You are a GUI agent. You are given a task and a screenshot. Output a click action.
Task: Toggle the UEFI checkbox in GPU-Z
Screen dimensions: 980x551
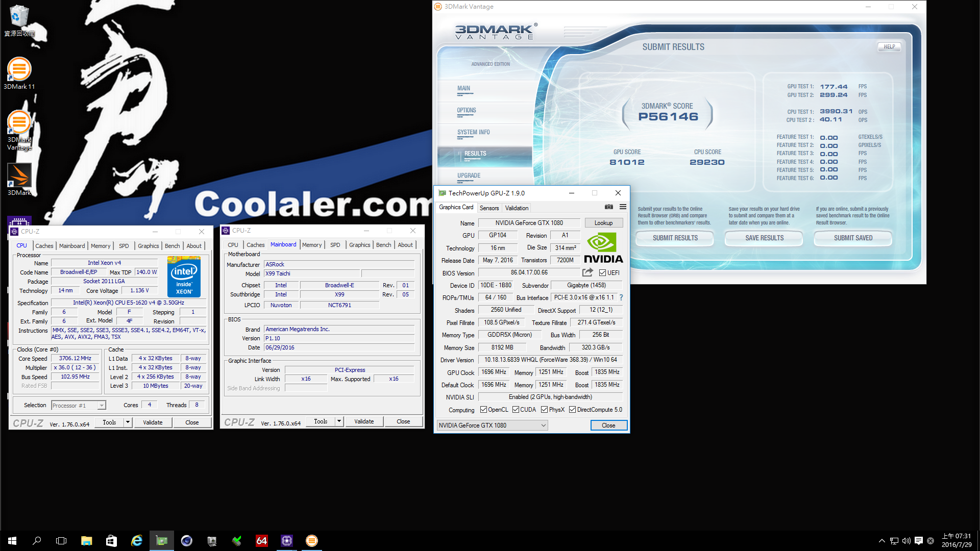coord(602,273)
